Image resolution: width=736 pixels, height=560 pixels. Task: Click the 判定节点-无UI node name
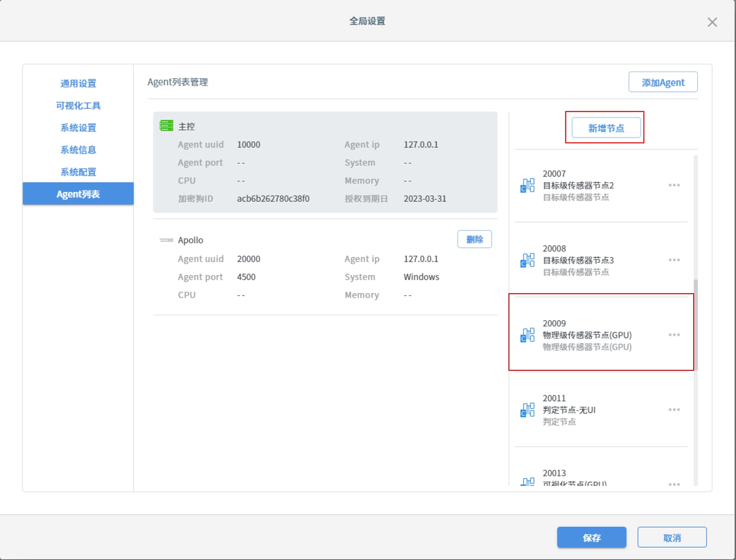(569, 410)
